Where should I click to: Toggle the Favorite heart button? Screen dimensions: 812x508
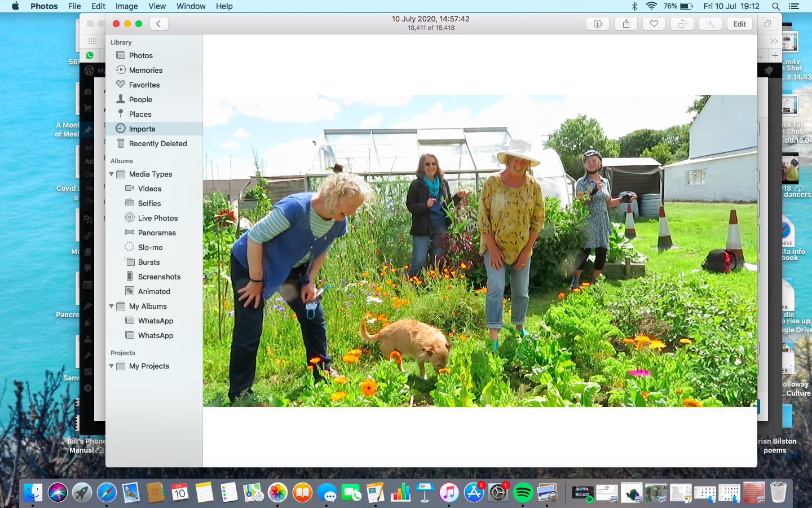coord(654,24)
